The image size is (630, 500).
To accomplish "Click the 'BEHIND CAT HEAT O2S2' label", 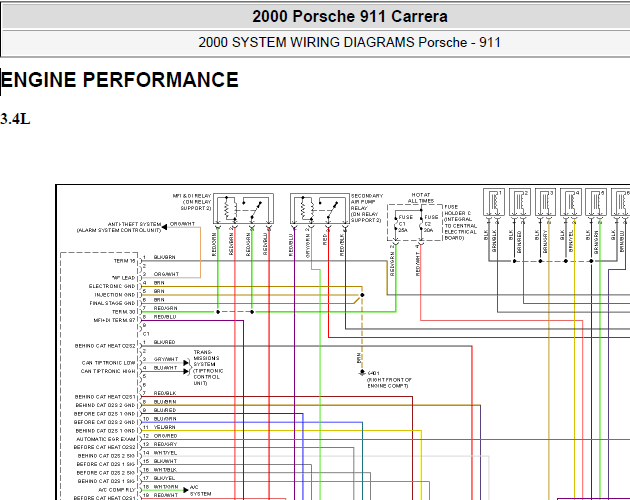I will pos(105,346).
